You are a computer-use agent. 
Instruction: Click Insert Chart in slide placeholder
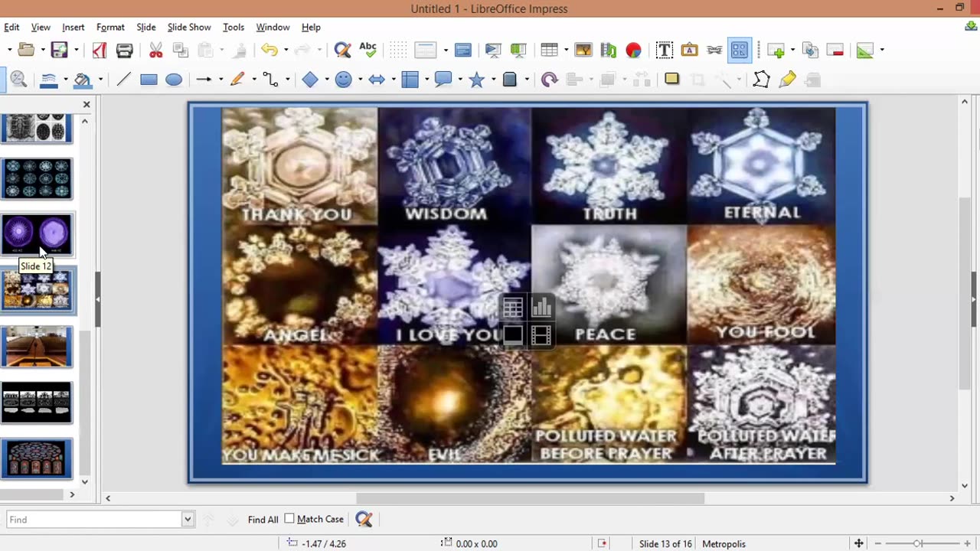(541, 308)
